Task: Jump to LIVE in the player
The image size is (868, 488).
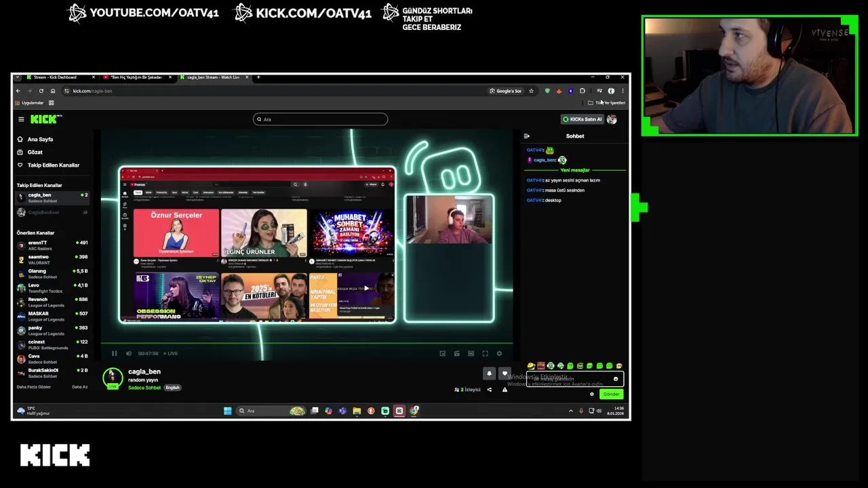Action: (x=170, y=353)
